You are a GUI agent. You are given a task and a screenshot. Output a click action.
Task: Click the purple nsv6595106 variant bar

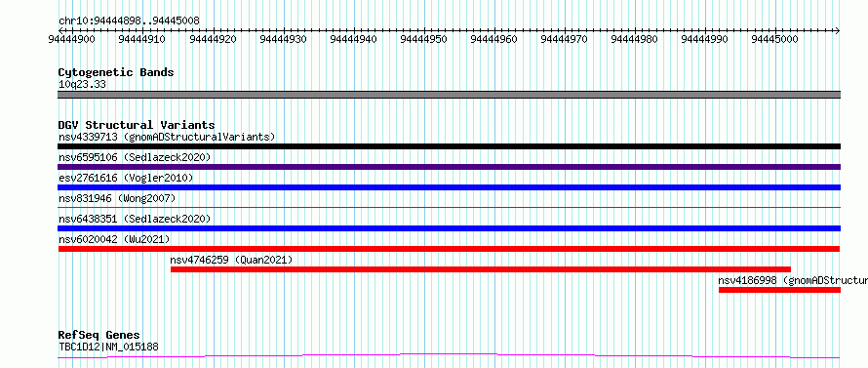[449, 167]
